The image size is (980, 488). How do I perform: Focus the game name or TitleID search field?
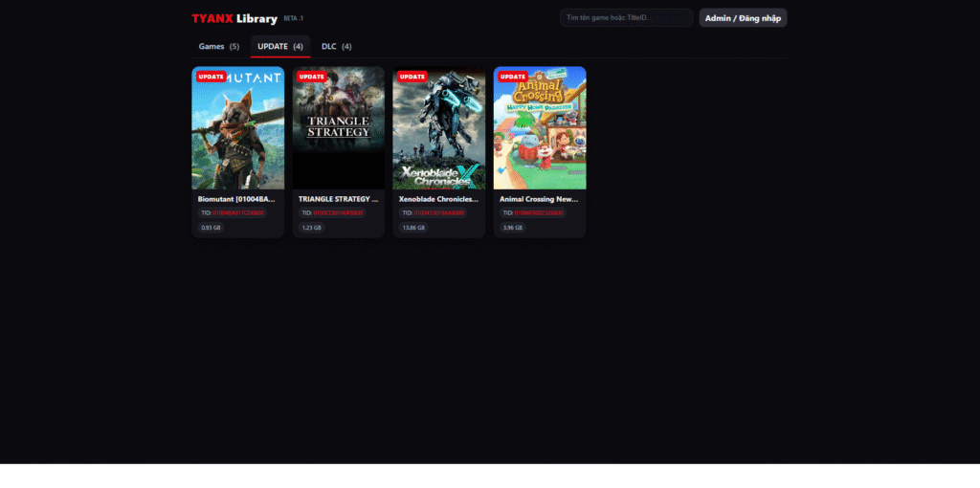tap(626, 17)
